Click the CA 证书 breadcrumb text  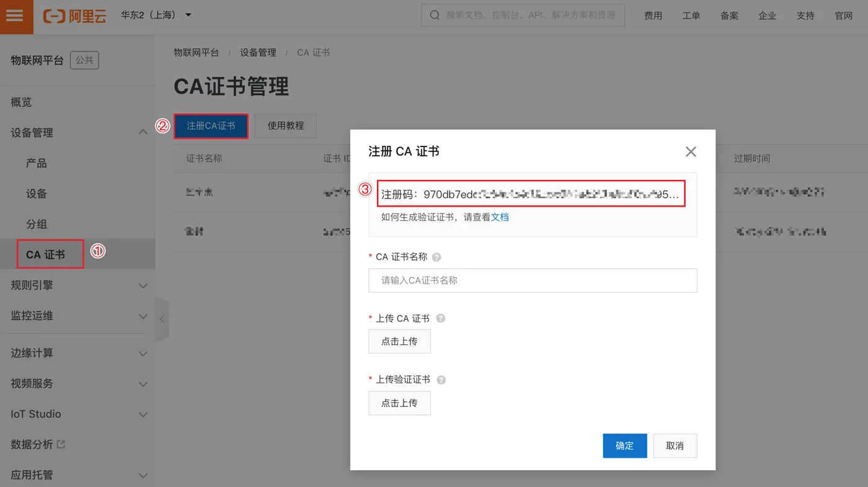[313, 53]
